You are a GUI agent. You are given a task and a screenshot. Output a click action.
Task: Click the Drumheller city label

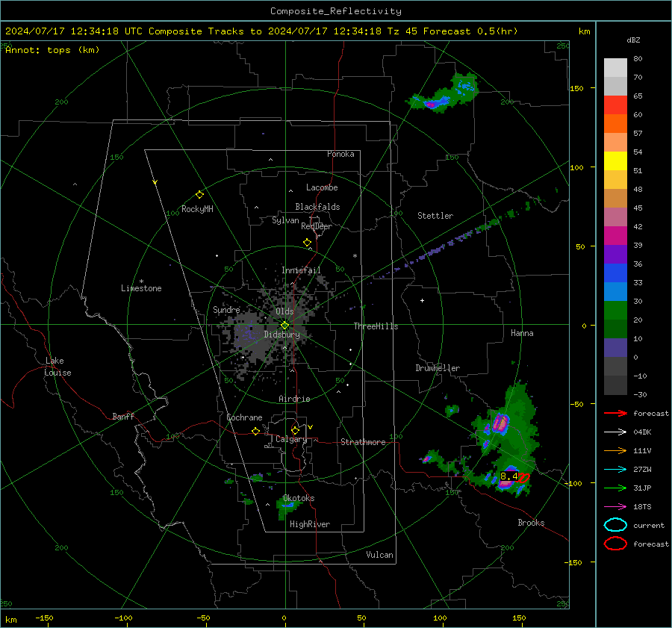click(438, 368)
